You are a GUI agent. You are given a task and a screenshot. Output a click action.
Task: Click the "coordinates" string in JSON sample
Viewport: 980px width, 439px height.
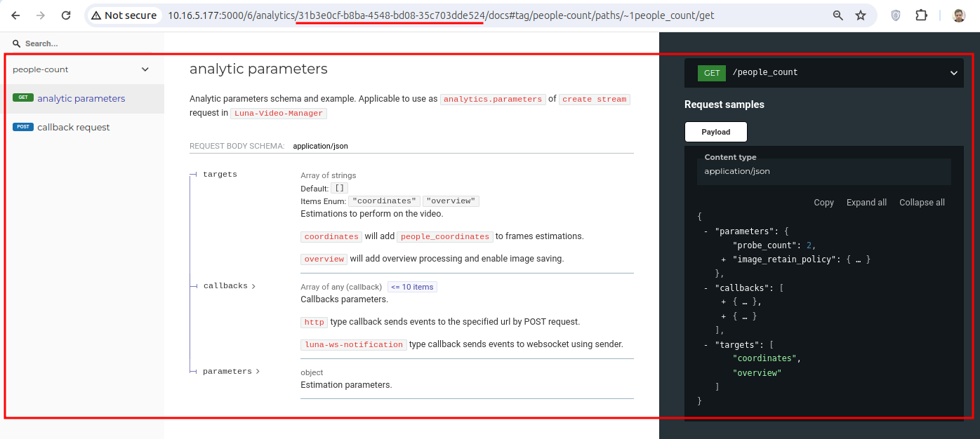[764, 358]
